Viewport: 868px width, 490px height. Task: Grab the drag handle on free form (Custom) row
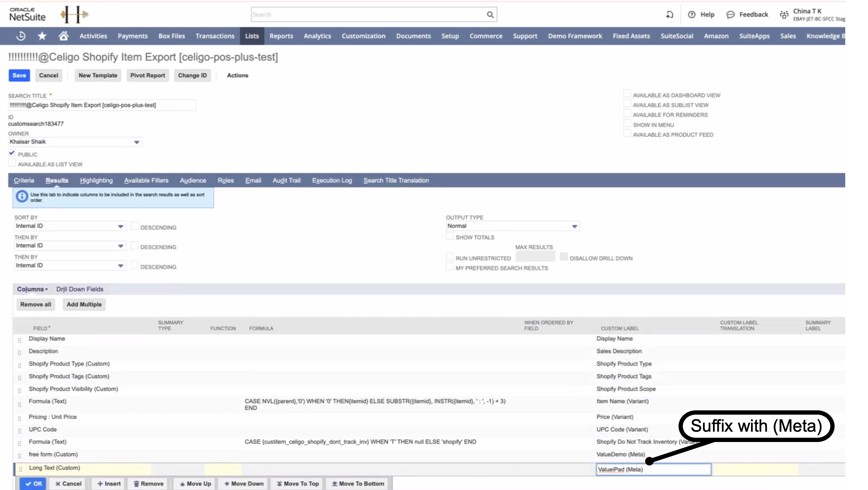pos(20,456)
